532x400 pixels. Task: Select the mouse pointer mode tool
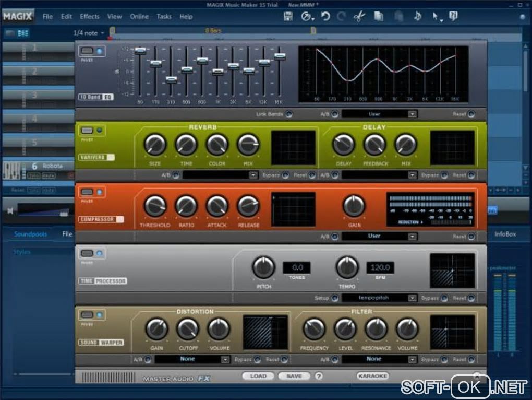click(435, 16)
